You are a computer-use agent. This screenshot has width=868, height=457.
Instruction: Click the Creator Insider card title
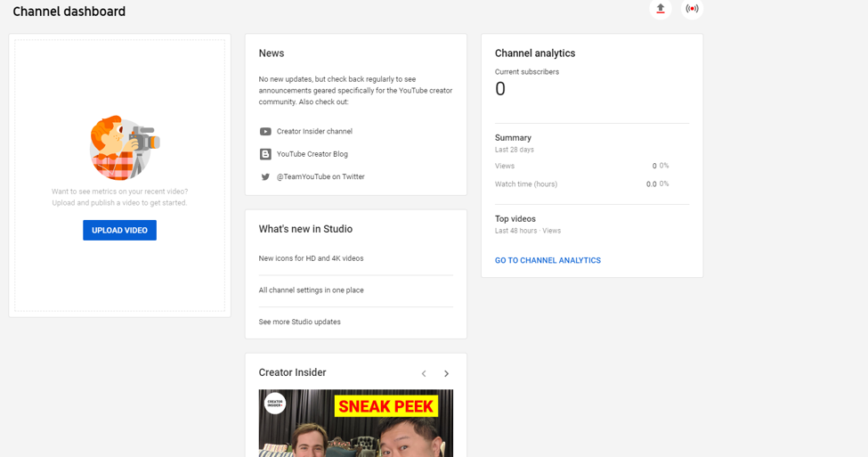pos(292,372)
